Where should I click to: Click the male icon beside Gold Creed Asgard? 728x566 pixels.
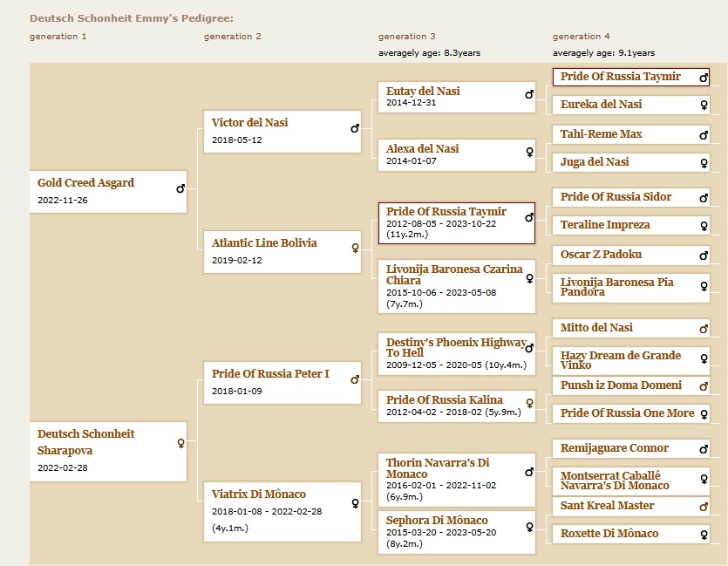(x=180, y=188)
